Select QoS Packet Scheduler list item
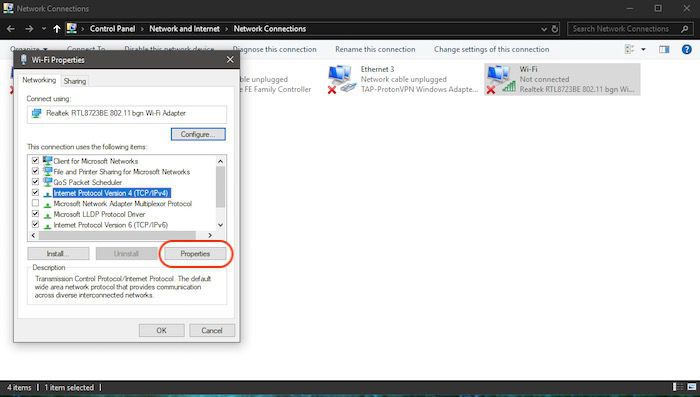Image resolution: width=700 pixels, height=397 pixels. (x=88, y=182)
